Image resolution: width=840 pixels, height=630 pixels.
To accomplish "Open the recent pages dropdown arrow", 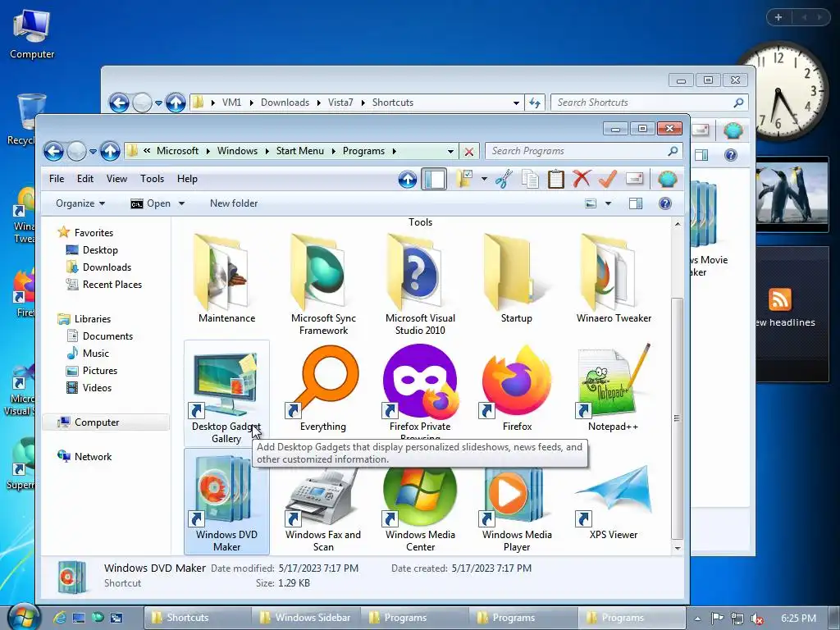I will click(93, 152).
